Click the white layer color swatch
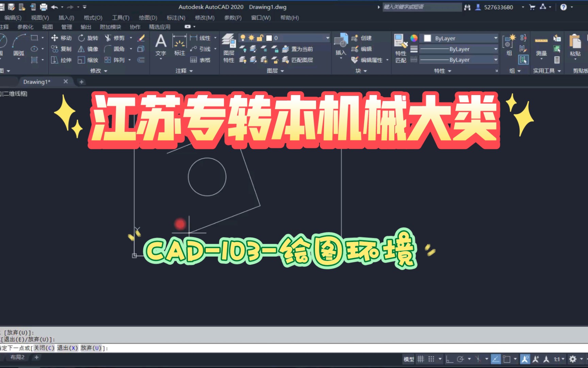 (269, 38)
